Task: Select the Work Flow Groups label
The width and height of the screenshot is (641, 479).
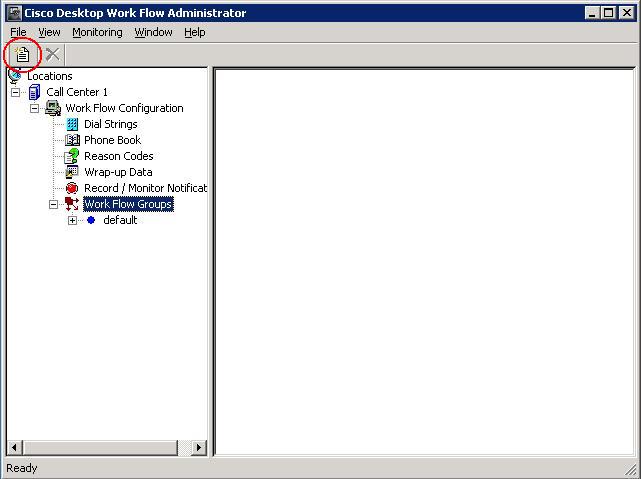Action: point(128,204)
